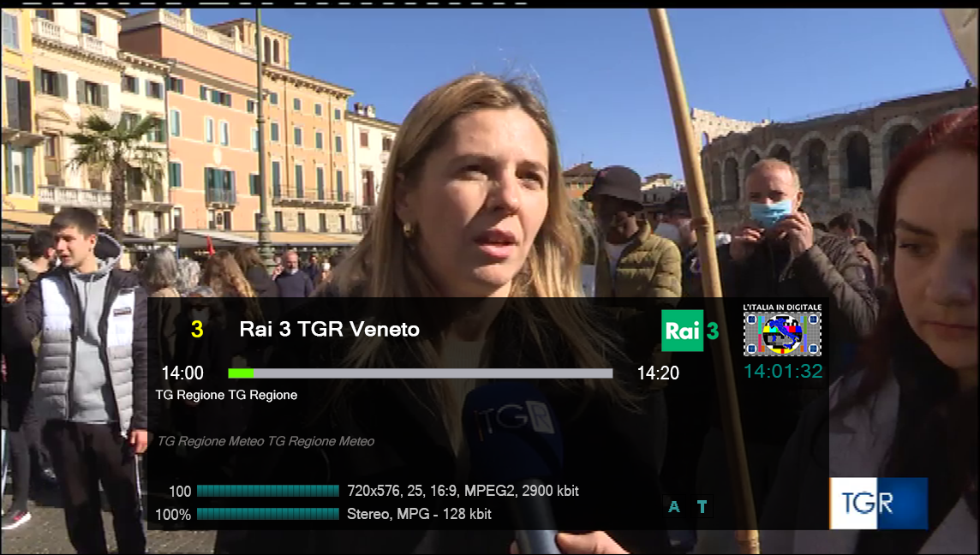
Task: Click the signal quality 100% value
Action: click(173, 515)
